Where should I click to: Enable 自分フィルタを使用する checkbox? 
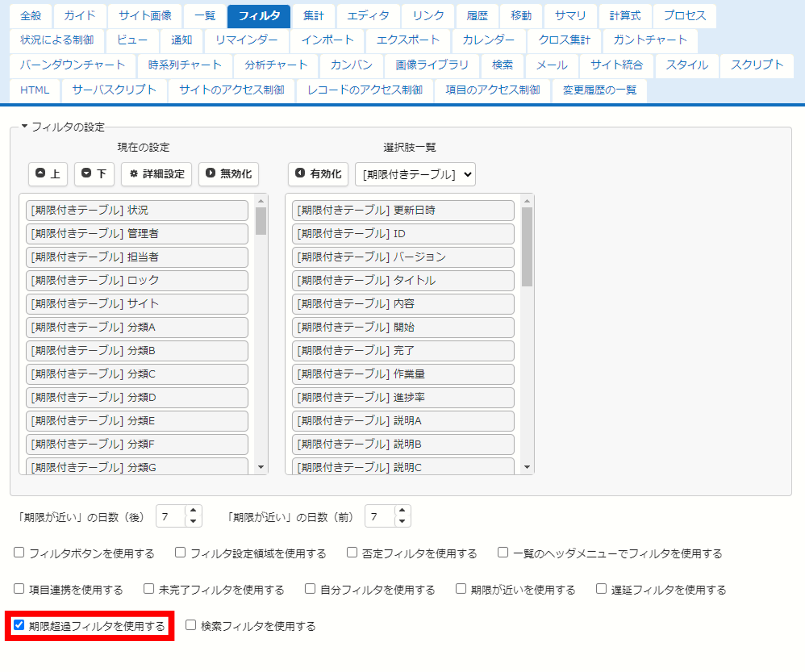pyautogui.click(x=310, y=588)
